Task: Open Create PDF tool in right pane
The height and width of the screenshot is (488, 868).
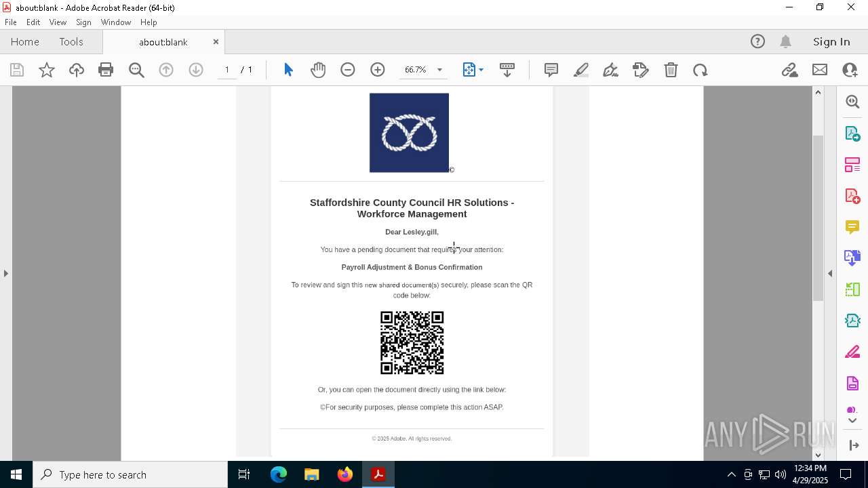Action: pyautogui.click(x=852, y=196)
